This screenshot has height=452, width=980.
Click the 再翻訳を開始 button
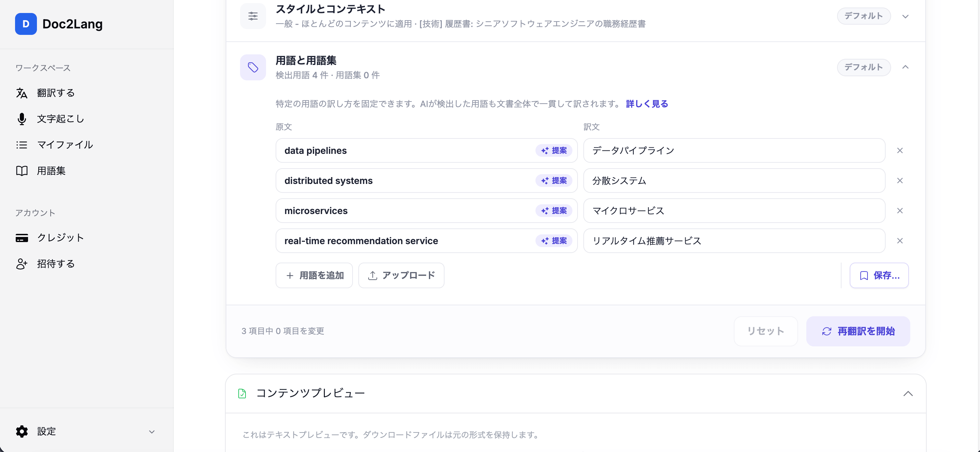point(858,331)
